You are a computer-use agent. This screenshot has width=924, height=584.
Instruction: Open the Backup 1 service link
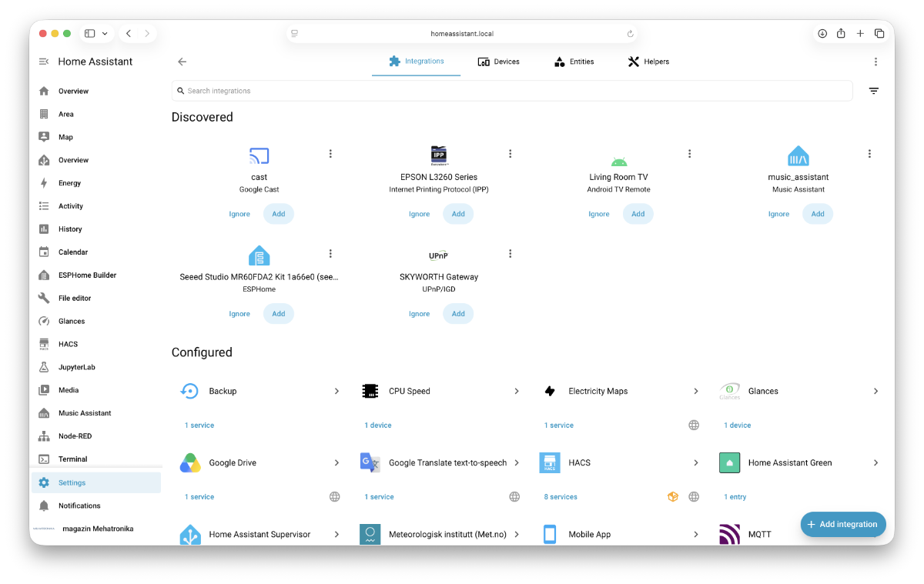point(199,425)
